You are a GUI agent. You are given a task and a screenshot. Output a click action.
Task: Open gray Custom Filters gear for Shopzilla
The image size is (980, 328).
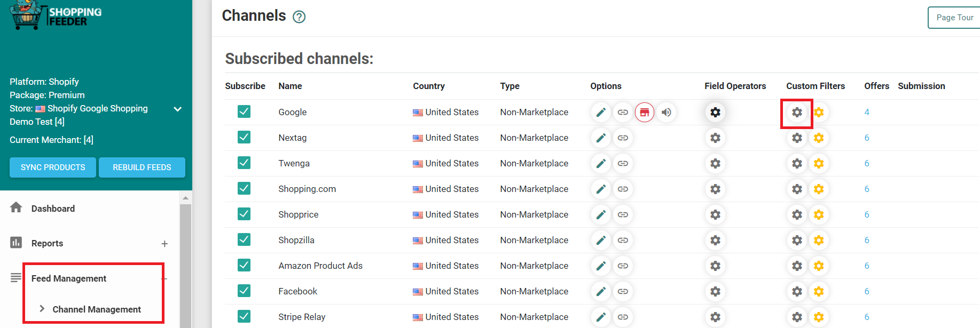point(797,240)
